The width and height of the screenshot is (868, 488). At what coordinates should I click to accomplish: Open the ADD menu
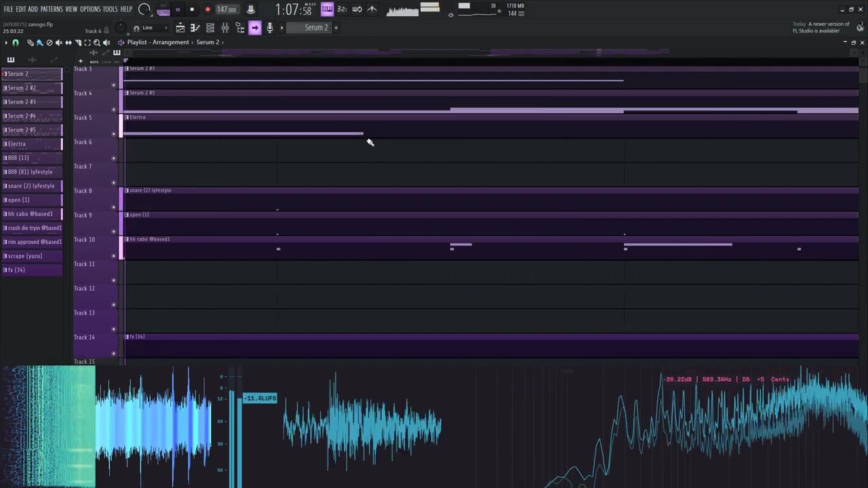pos(33,9)
